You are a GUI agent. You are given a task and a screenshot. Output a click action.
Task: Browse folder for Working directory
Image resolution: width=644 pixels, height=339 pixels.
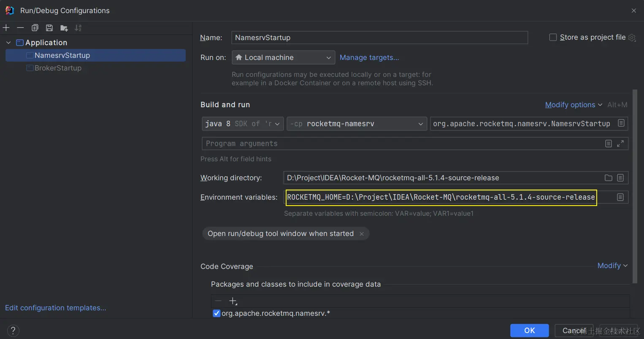609,178
